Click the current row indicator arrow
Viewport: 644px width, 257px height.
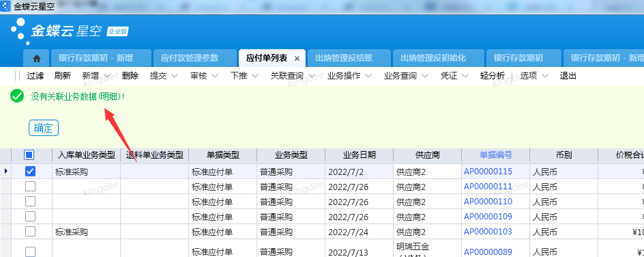click(x=5, y=171)
